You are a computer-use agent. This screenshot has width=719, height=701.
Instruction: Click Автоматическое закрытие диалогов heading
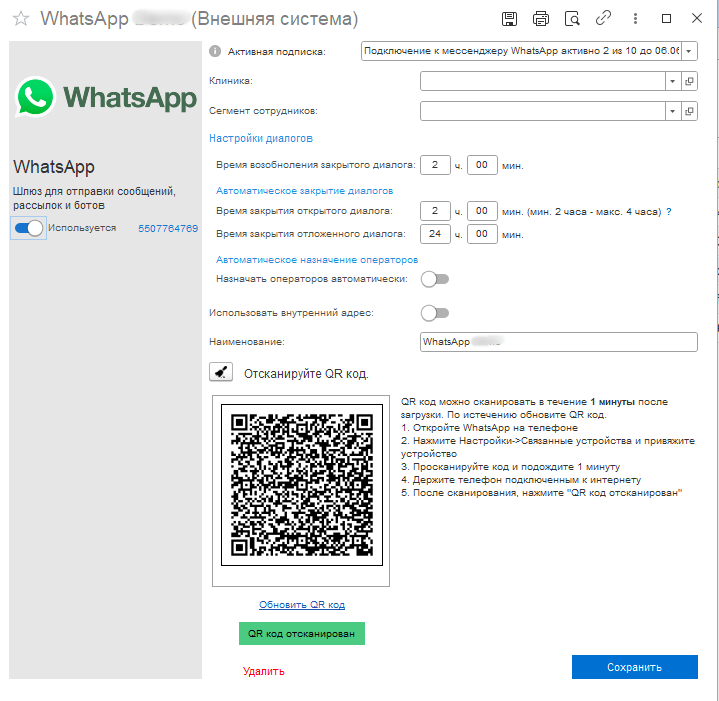[x=304, y=191]
